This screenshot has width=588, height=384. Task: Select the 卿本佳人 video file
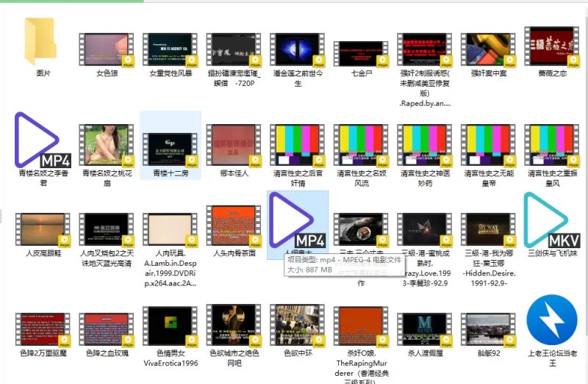click(234, 145)
